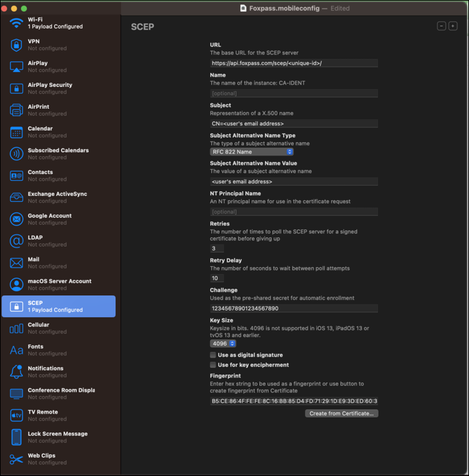
Task: Click the plus button to add payload
Action: tap(453, 26)
